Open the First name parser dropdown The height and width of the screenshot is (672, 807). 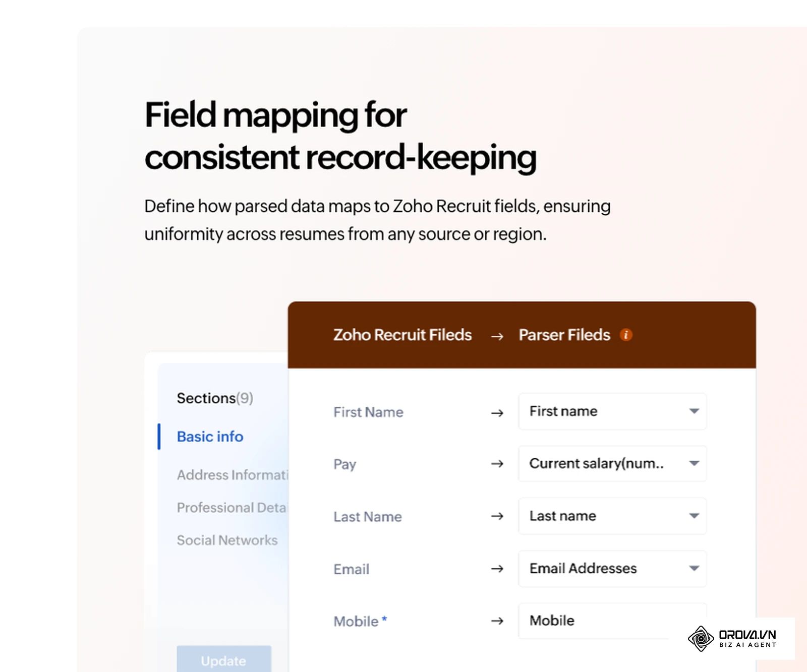(x=612, y=411)
